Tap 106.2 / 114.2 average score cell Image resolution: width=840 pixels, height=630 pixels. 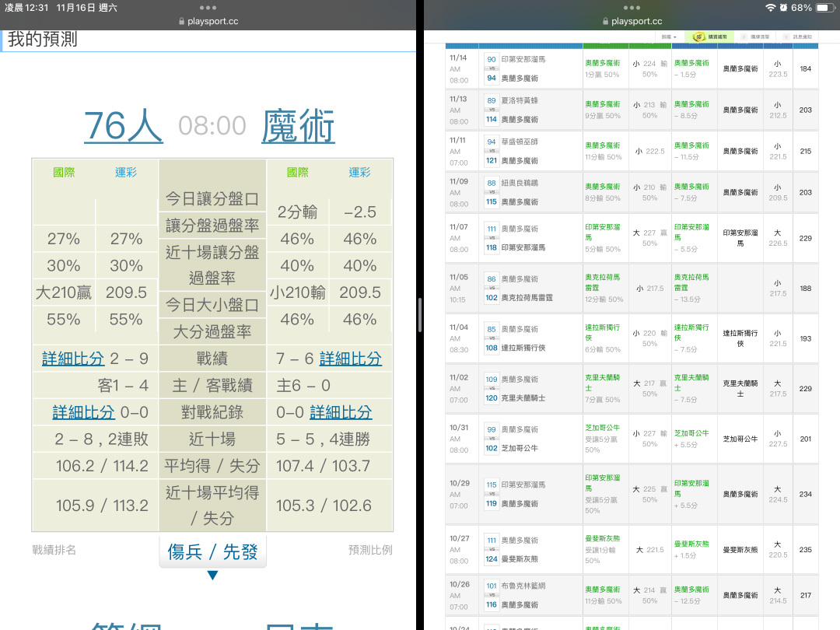coord(96,466)
